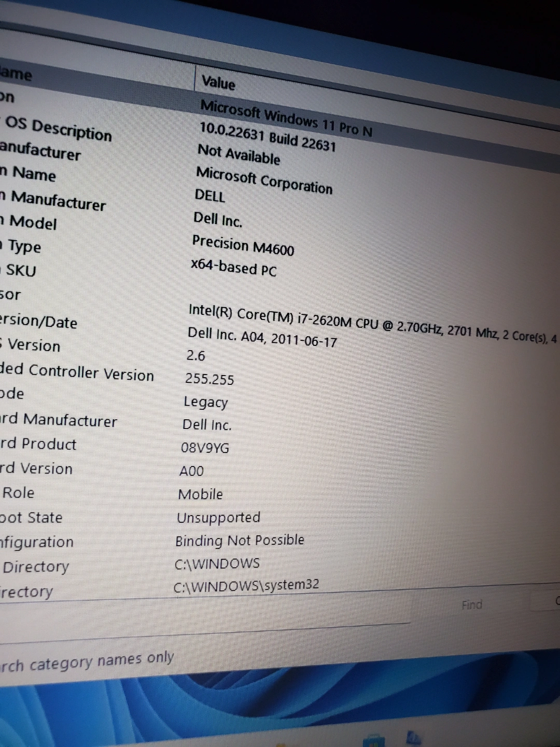Select the Mobile platform role value

click(x=200, y=494)
